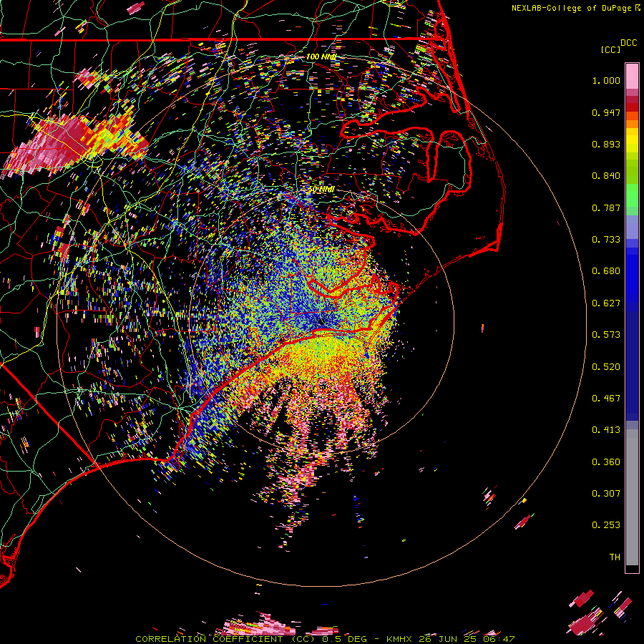Image resolution: width=644 pixels, height=644 pixels.
Task: Select the 0.467 scale value
Action: [x=606, y=399]
